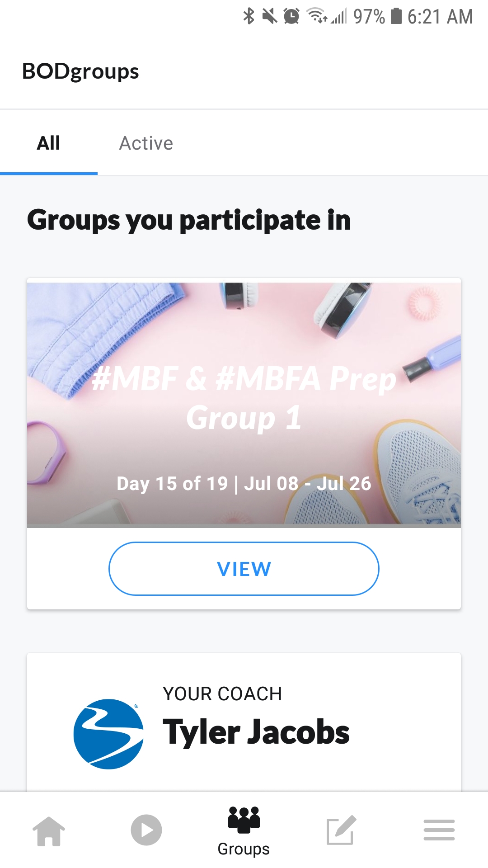This screenshot has height=868, width=488.
Task: Select the Groups icon in bottom bar
Action: (x=244, y=819)
